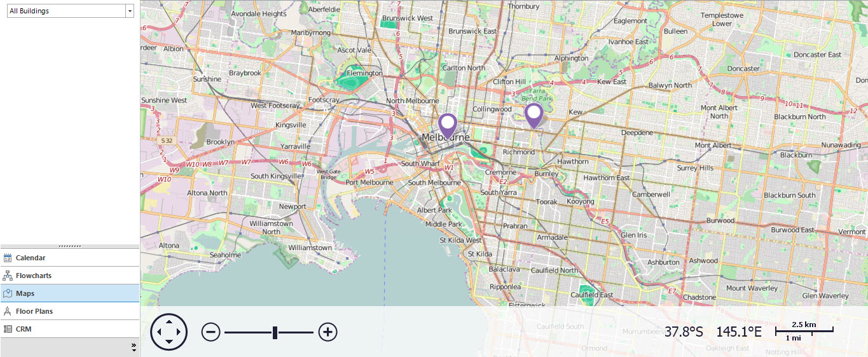
Task: Pan the map down with arrow
Action: pyautogui.click(x=169, y=342)
